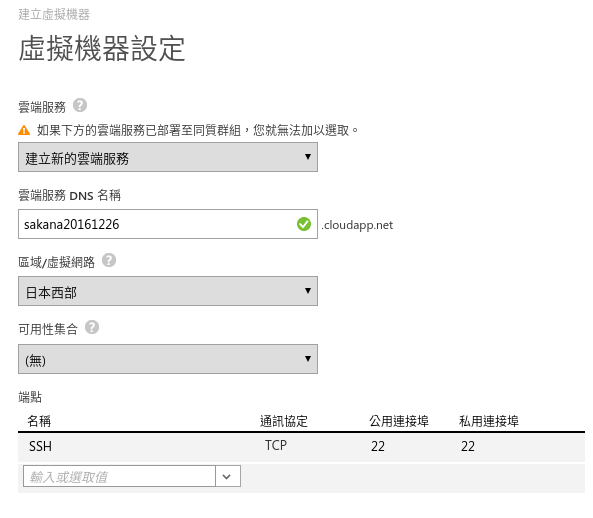The width and height of the screenshot is (593, 518).
Task: Open the 日本西部 region dropdown
Action: tap(168, 291)
